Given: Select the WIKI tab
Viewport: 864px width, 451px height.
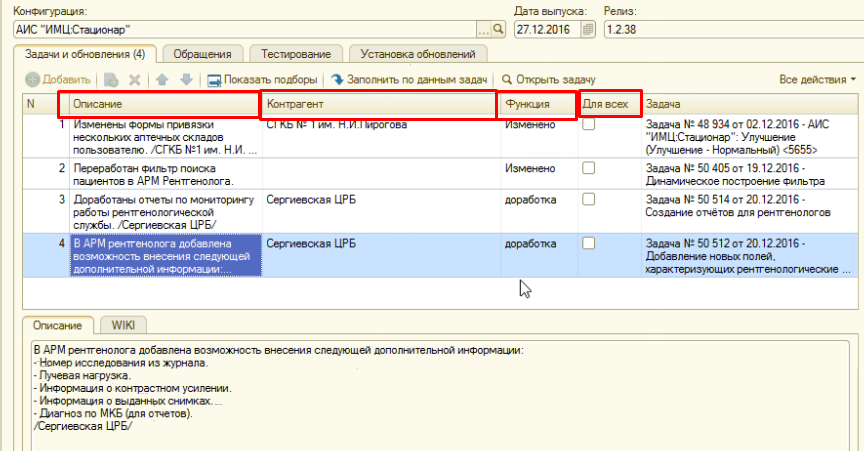Looking at the screenshot, I should (123, 325).
